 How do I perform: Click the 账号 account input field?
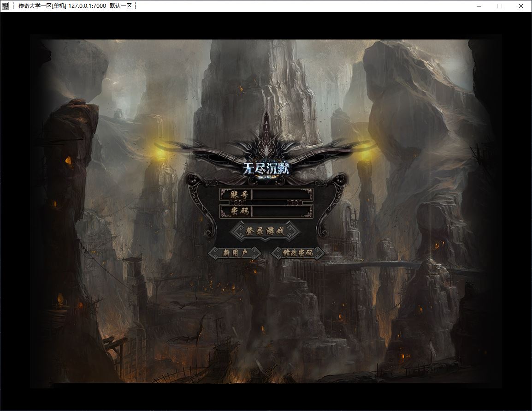click(x=282, y=195)
